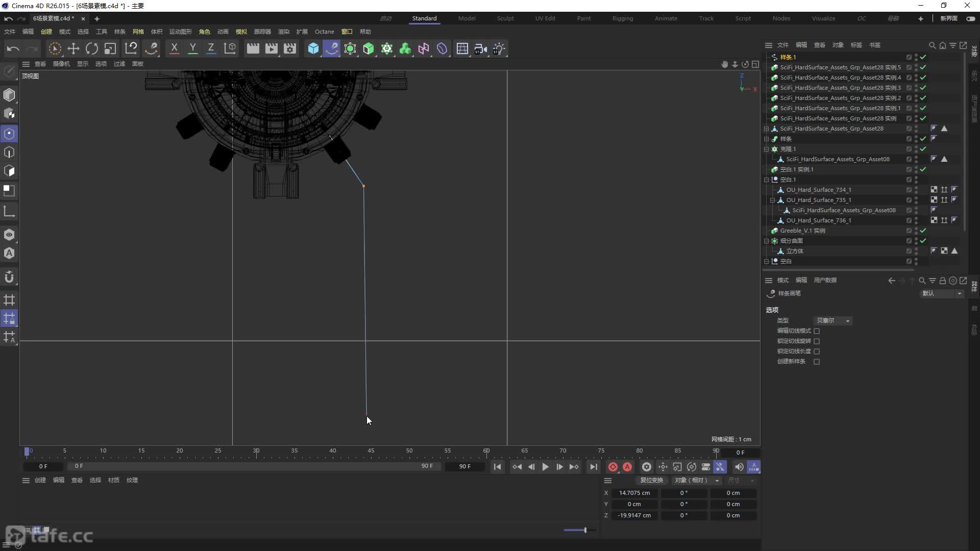Select the Scale tool
Viewport: 980px width, 551px height.
click(110, 49)
